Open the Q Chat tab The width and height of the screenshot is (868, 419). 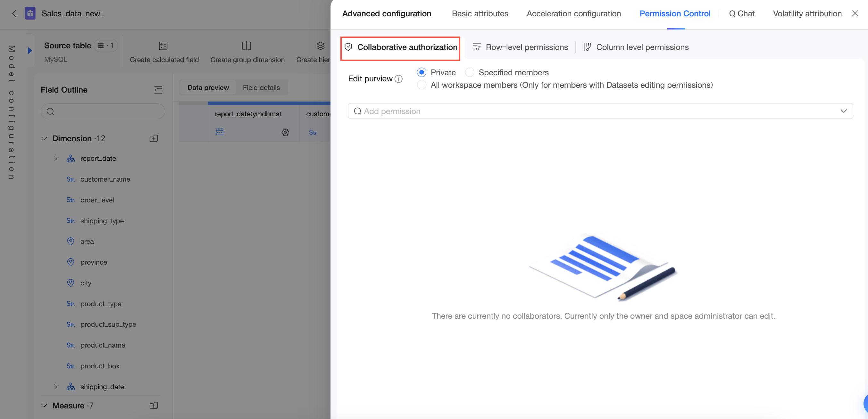pyautogui.click(x=742, y=13)
